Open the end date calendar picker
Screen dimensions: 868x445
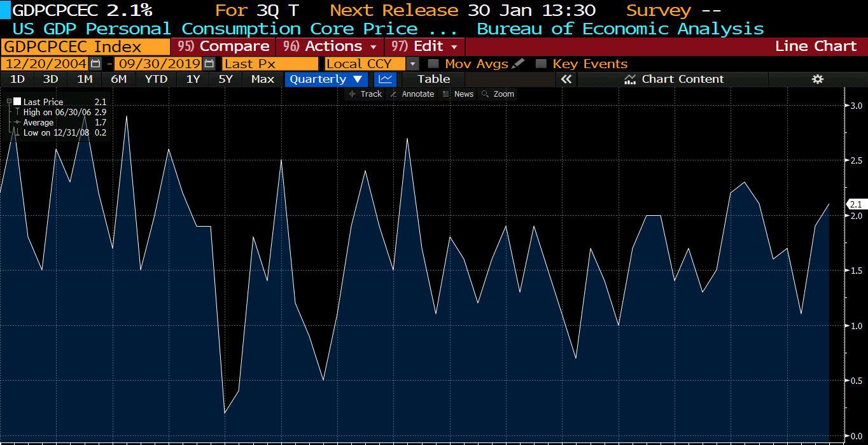point(209,64)
